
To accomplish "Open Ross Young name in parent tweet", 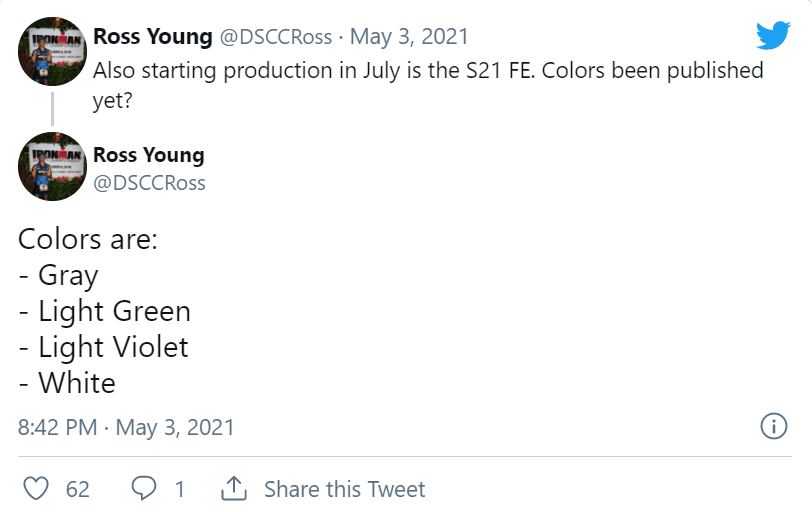I will (x=152, y=37).
